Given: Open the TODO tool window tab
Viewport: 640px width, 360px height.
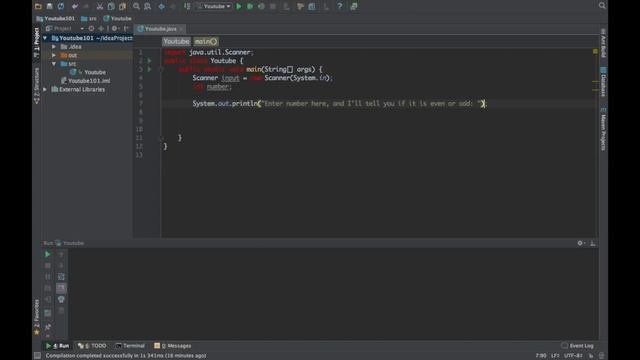Looking at the screenshot, I should pos(92,346).
